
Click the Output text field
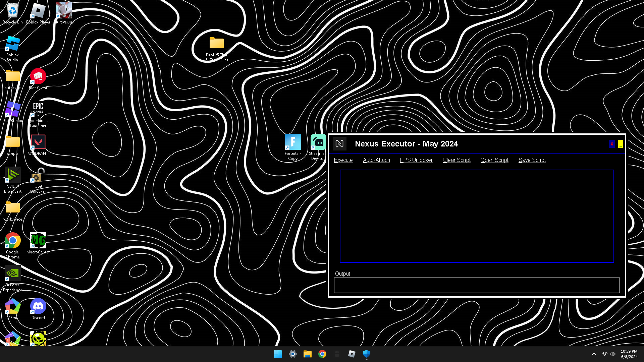(x=477, y=285)
